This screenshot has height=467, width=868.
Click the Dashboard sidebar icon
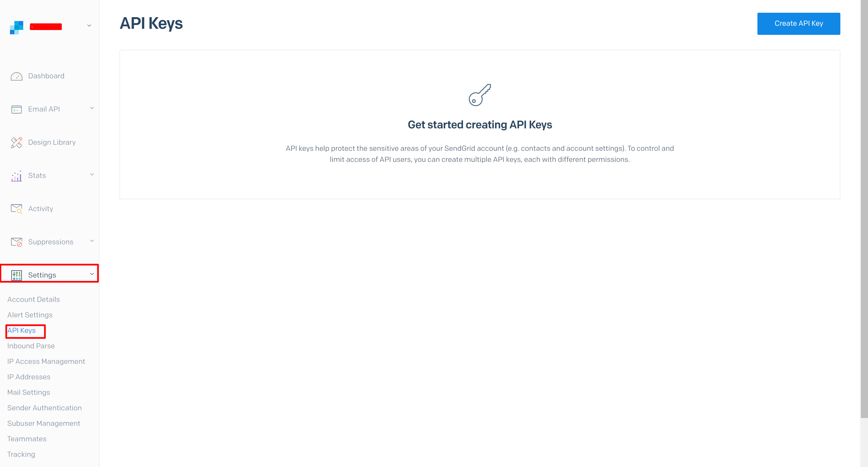pos(17,75)
